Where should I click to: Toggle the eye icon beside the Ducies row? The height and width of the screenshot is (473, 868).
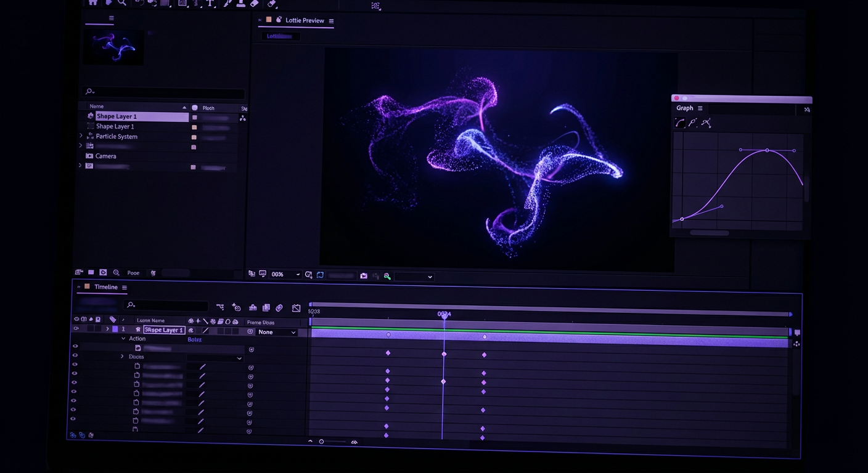click(x=75, y=355)
